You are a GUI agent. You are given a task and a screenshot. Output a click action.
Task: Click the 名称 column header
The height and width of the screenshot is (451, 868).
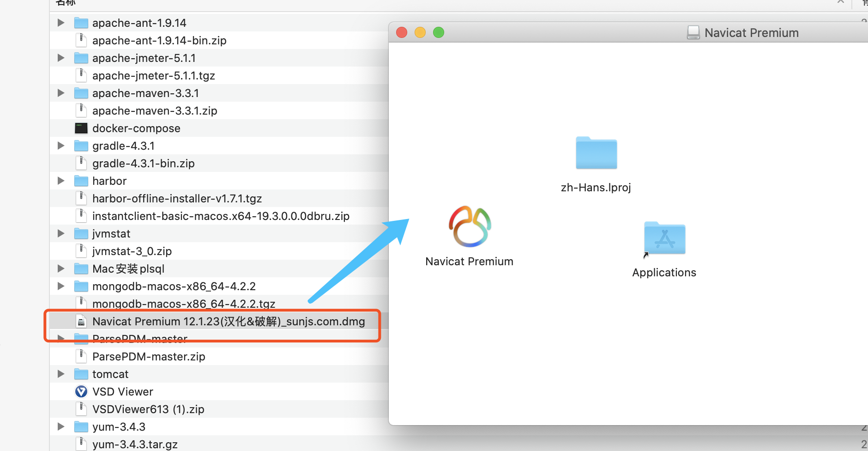click(65, 3)
